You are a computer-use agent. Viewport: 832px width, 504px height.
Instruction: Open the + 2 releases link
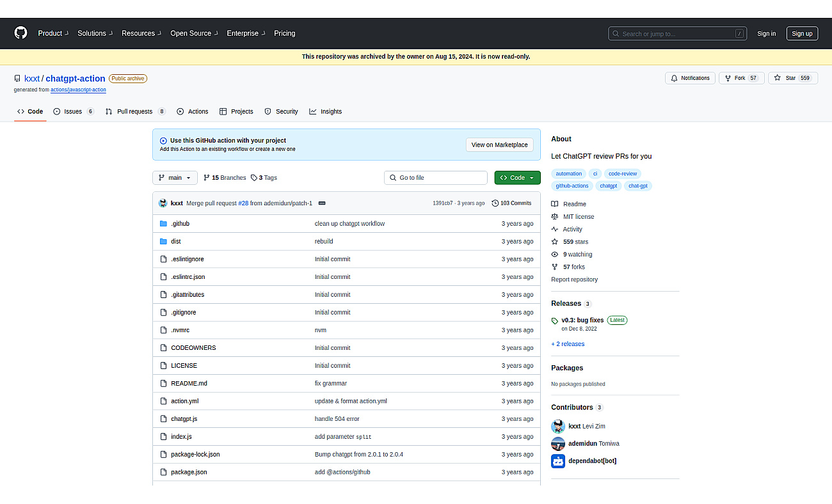click(x=568, y=344)
